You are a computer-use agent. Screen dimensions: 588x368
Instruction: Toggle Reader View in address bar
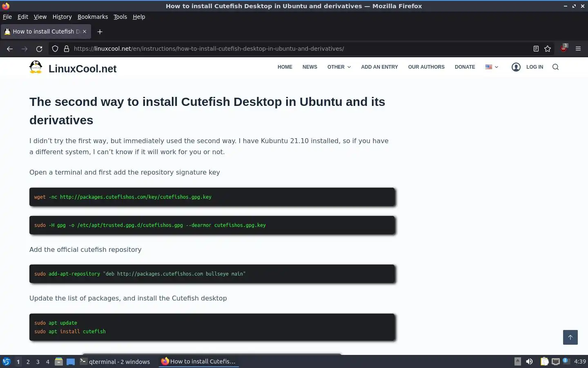[x=536, y=49]
